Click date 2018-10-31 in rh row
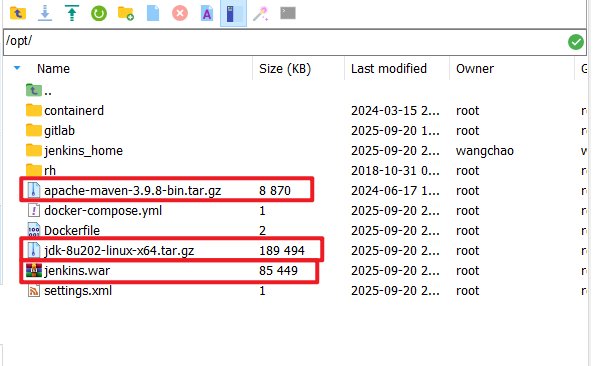593x366 pixels. [x=395, y=171]
